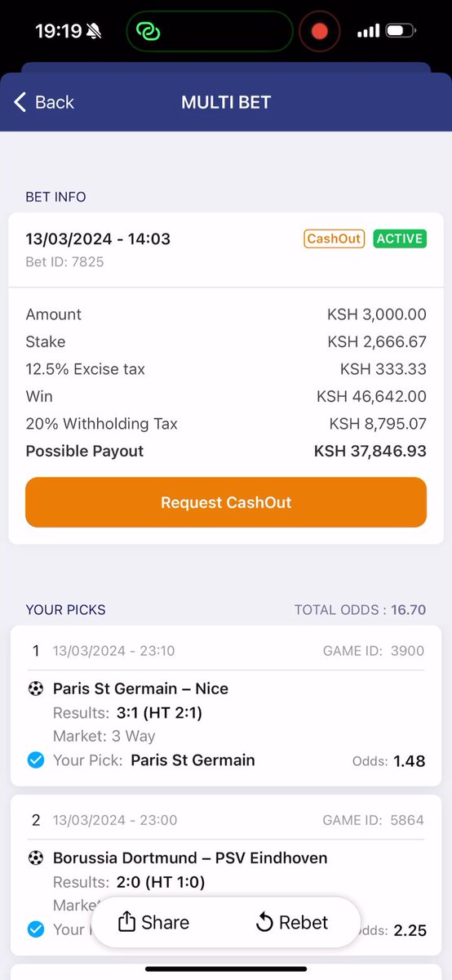Viewport: 452px width, 980px height.
Task: Tap the soccer ball icon beside Borussia Dortmund – PSV
Action: pyautogui.click(x=35, y=857)
